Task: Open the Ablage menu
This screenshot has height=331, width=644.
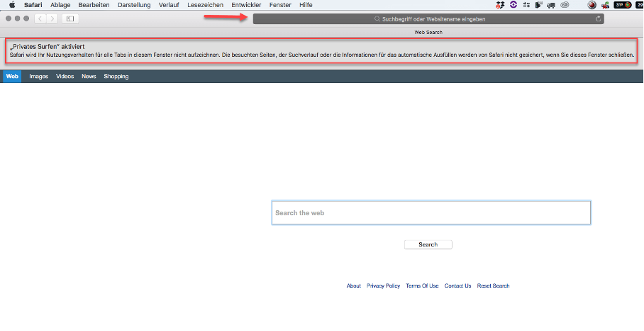Action: point(60,5)
